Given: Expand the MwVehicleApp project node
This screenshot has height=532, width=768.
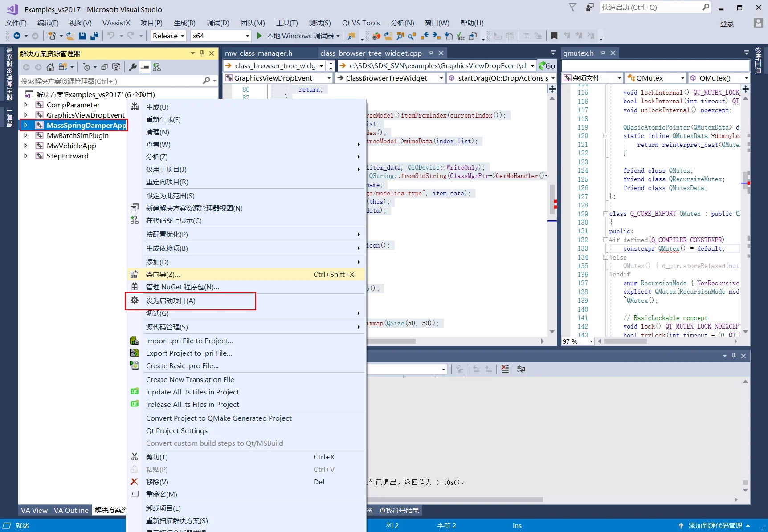Looking at the screenshot, I should point(25,146).
